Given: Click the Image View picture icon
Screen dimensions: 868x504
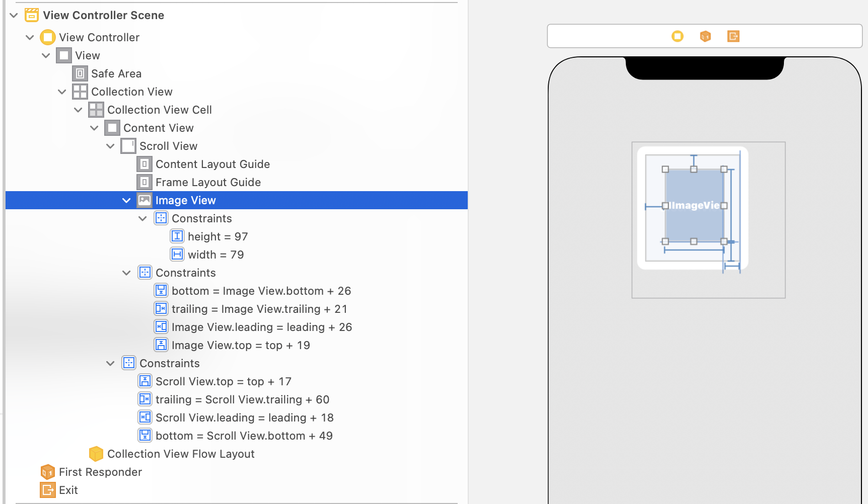Looking at the screenshot, I should [x=144, y=200].
